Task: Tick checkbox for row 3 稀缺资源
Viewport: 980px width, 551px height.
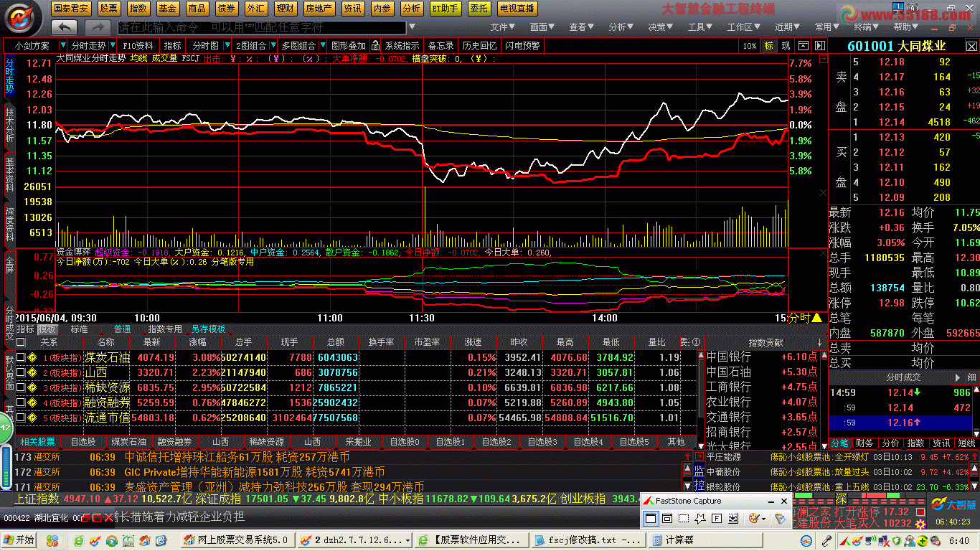Action: [x=20, y=387]
